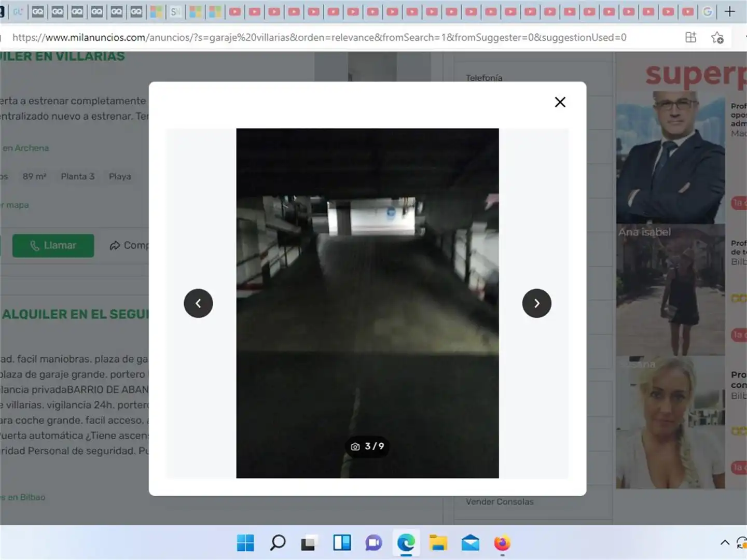
Task: Click the superprof ad with suited man
Action: pyautogui.click(x=671, y=158)
